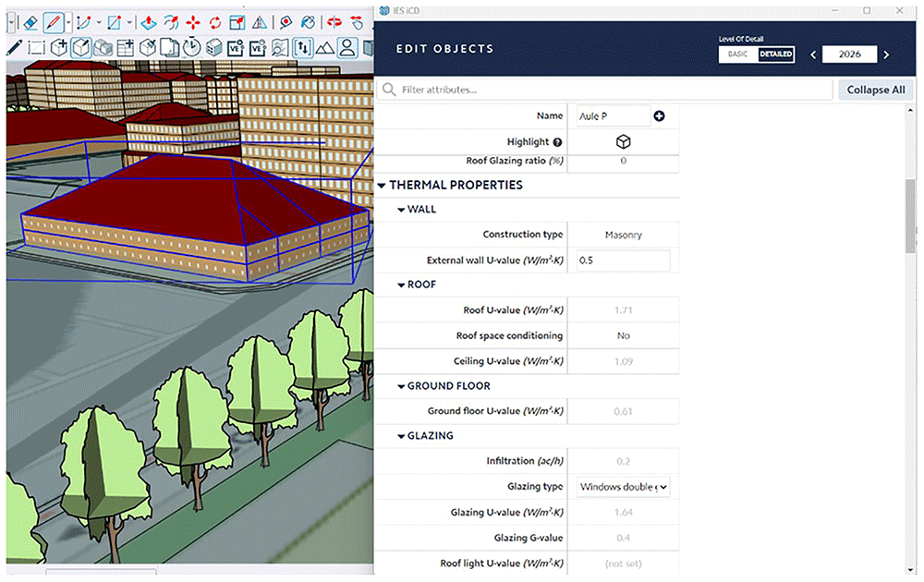Click the Masonry construction type value
The height and width of the screenshot is (582, 924).
(624, 235)
